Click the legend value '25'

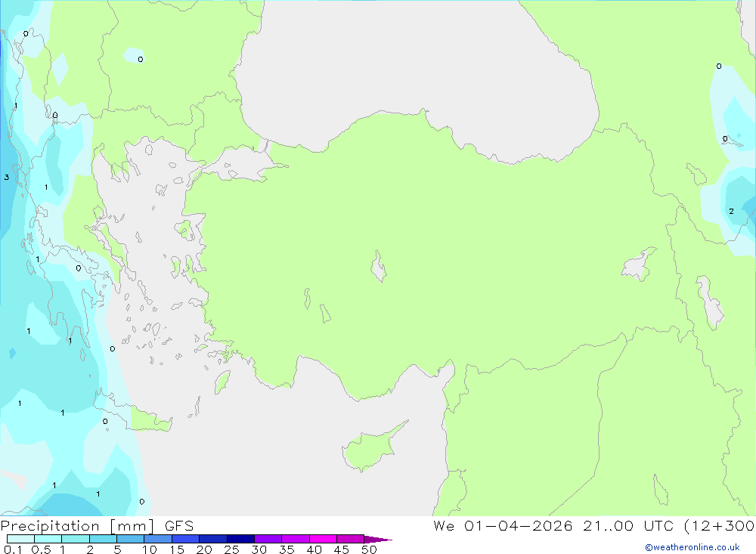tap(232, 549)
